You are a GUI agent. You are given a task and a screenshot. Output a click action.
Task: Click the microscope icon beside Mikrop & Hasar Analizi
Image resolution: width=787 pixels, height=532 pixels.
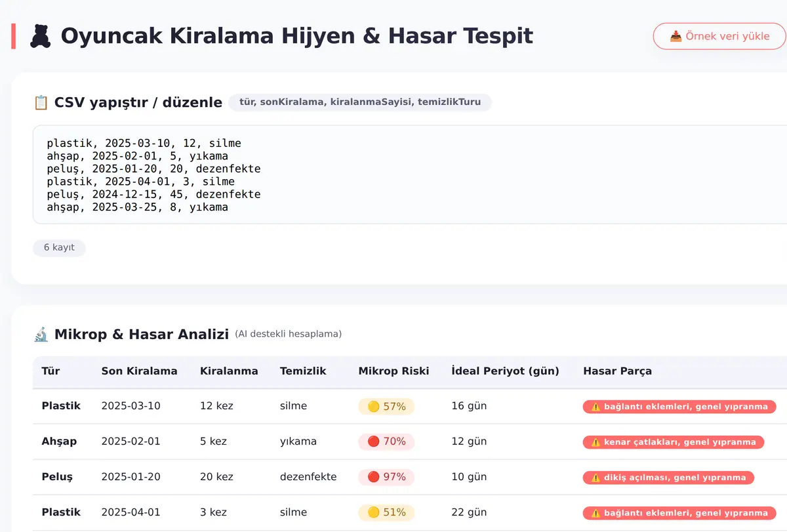click(x=41, y=335)
